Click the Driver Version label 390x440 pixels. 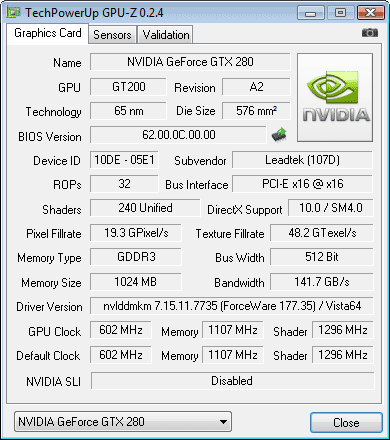49,307
